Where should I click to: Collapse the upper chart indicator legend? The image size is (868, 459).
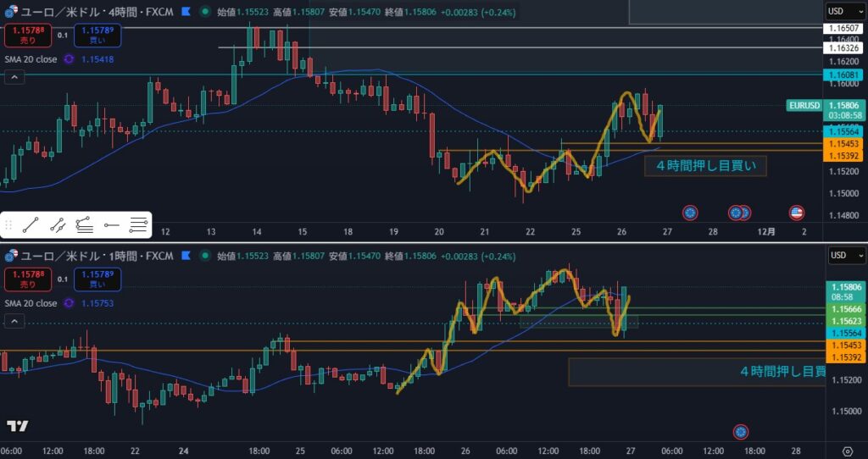(13, 77)
